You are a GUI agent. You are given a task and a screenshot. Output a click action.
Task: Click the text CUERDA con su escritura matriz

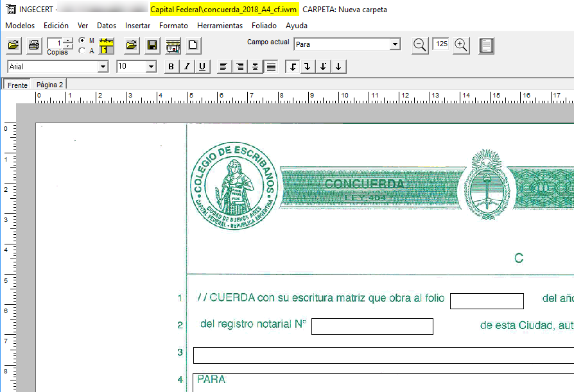[x=288, y=298]
